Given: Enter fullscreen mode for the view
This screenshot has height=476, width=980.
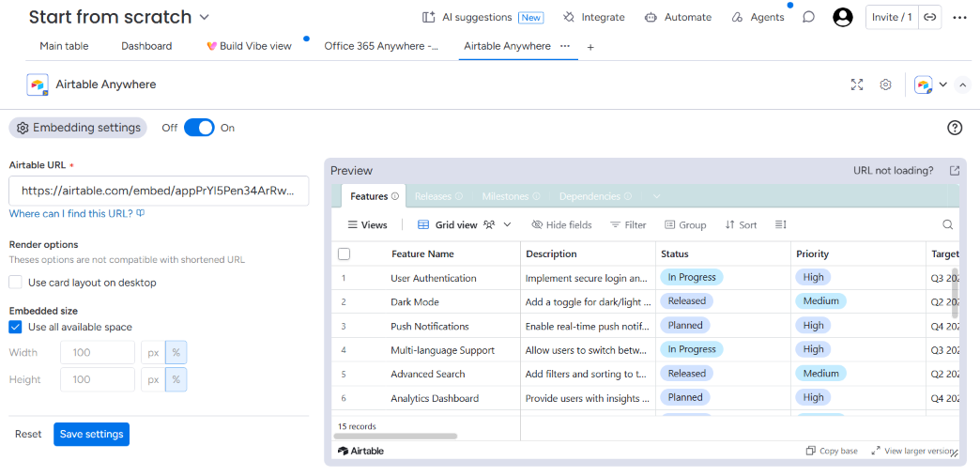Looking at the screenshot, I should click(x=857, y=84).
